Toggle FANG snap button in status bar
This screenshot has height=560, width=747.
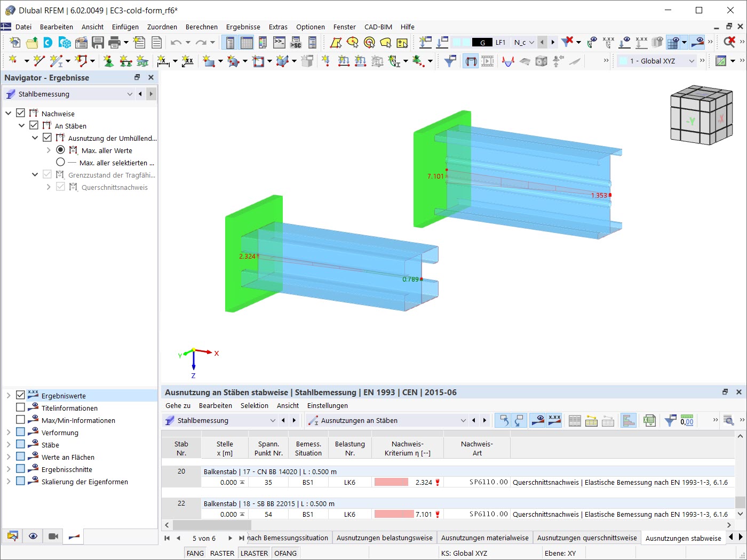195,553
